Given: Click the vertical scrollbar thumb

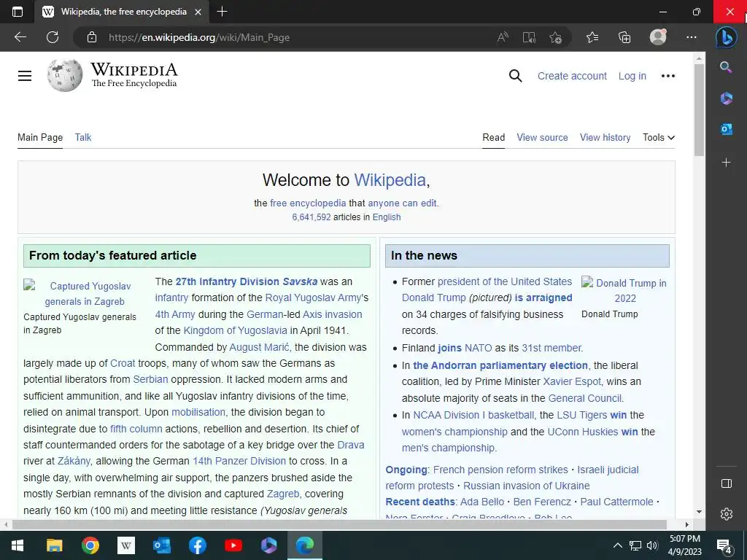Looking at the screenshot, I should click(699, 111).
